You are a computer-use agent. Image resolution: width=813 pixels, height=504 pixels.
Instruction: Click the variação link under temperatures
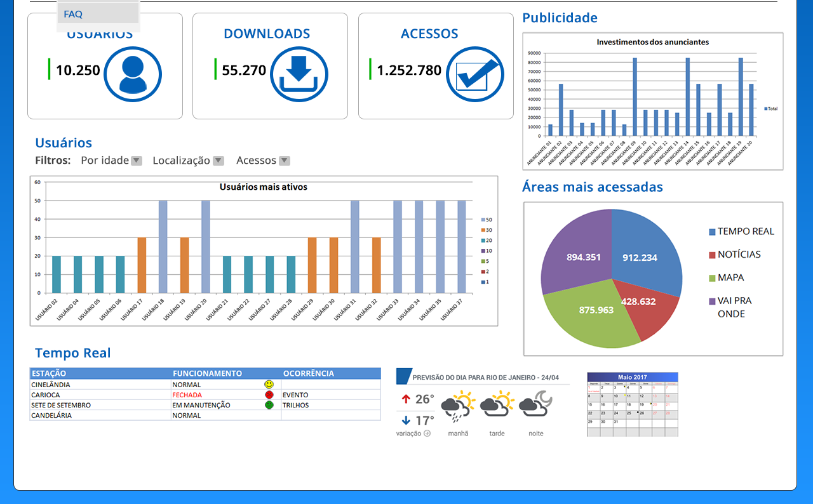click(x=413, y=434)
